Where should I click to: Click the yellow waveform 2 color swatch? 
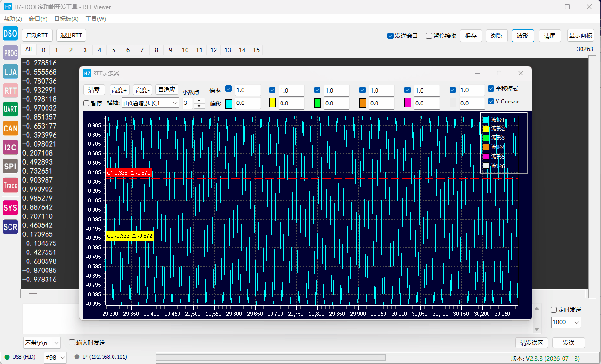[x=272, y=103]
